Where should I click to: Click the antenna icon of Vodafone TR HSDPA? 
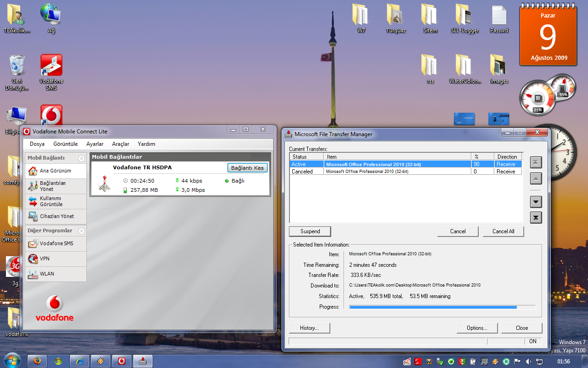pos(105,184)
